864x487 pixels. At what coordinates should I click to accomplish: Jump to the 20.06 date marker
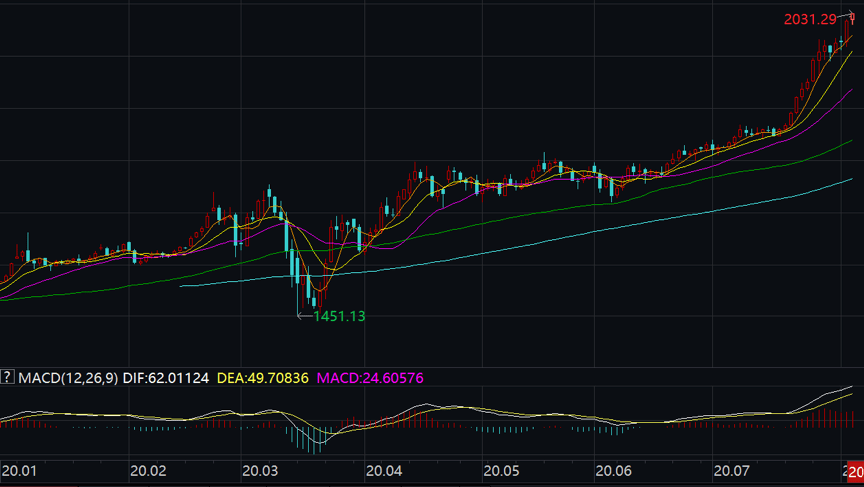click(x=613, y=471)
